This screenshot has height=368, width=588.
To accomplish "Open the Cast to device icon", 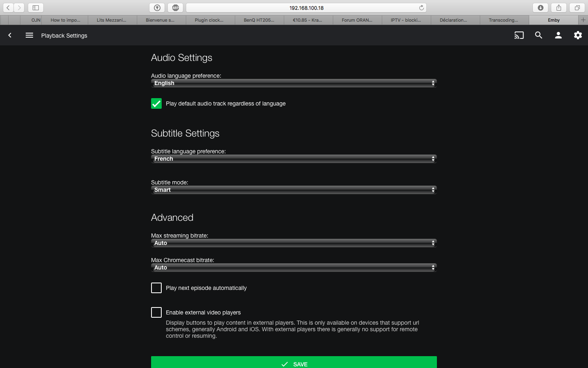I will point(519,36).
